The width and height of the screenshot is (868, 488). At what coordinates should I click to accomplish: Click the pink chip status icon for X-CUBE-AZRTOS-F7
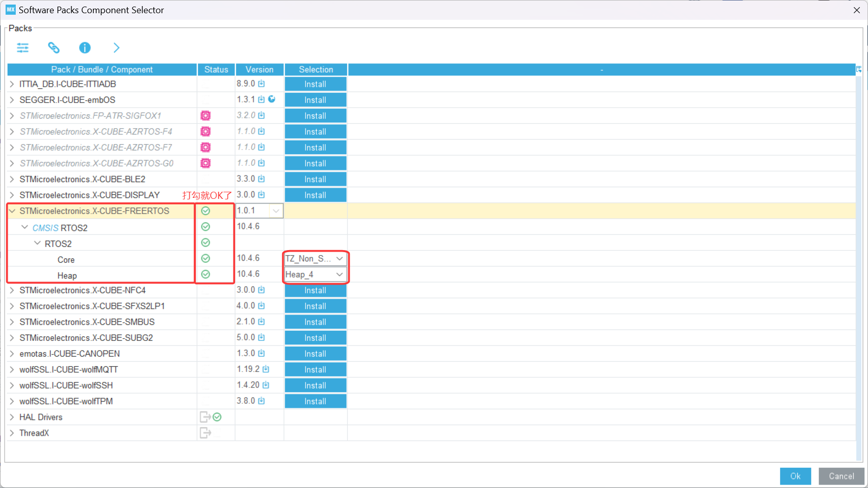(x=206, y=147)
